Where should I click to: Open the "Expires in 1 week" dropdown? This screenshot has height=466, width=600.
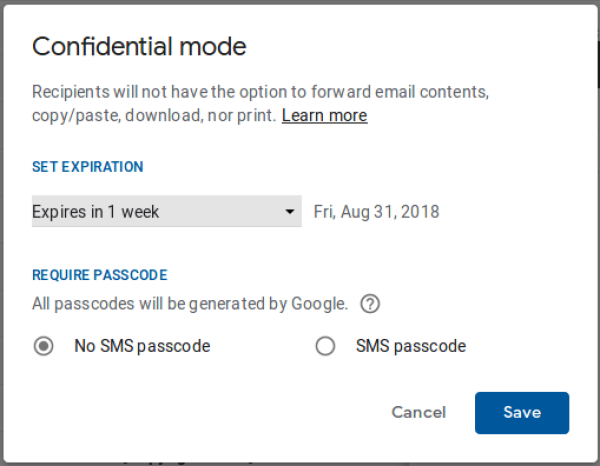pos(166,212)
